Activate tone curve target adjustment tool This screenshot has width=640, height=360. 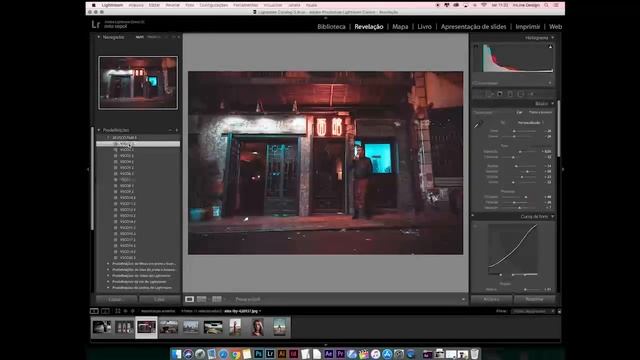click(x=476, y=226)
